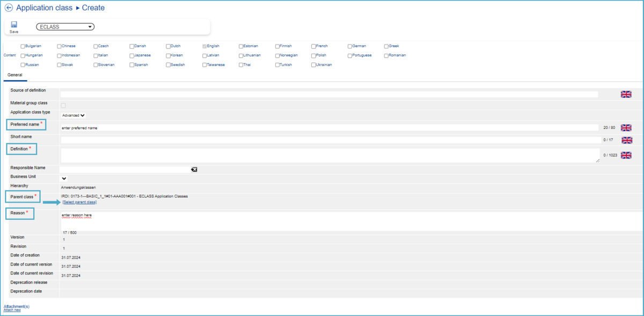The width and height of the screenshot is (644, 316).
Task: Toggle the Ukrainian content checkbox
Action: tap(313, 65)
